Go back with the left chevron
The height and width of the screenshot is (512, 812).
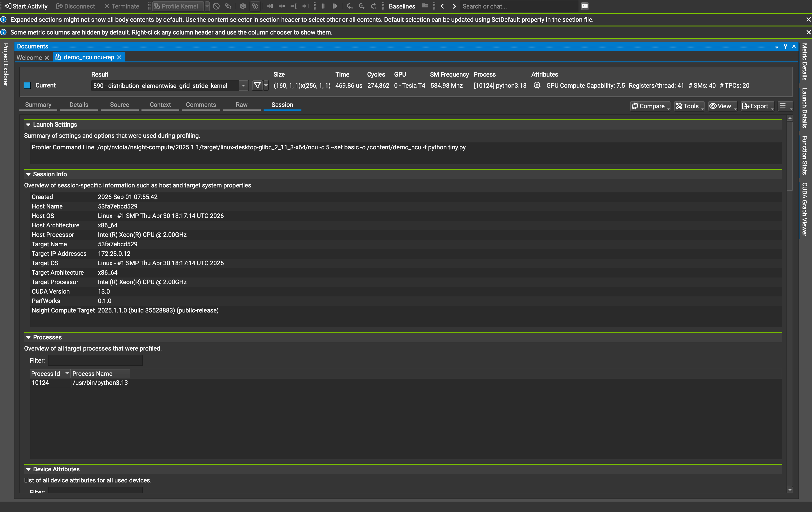click(442, 6)
